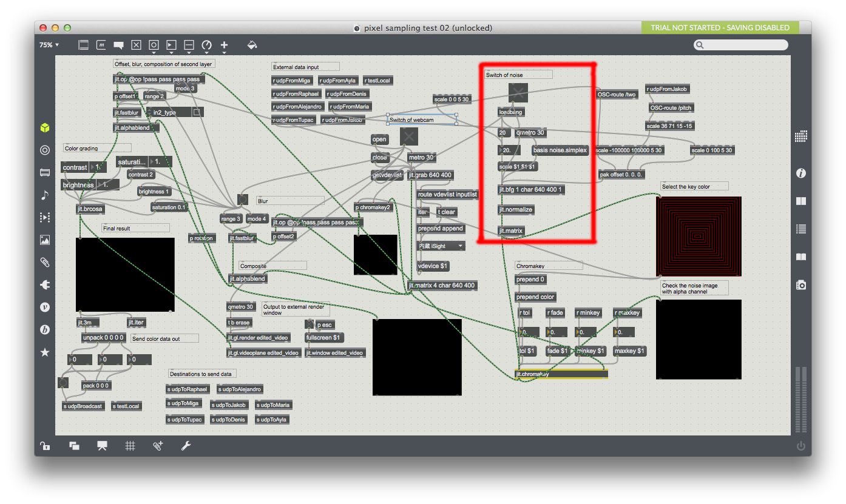Add a comment box from toolbar
The width and height of the screenshot is (846, 504).
[119, 45]
